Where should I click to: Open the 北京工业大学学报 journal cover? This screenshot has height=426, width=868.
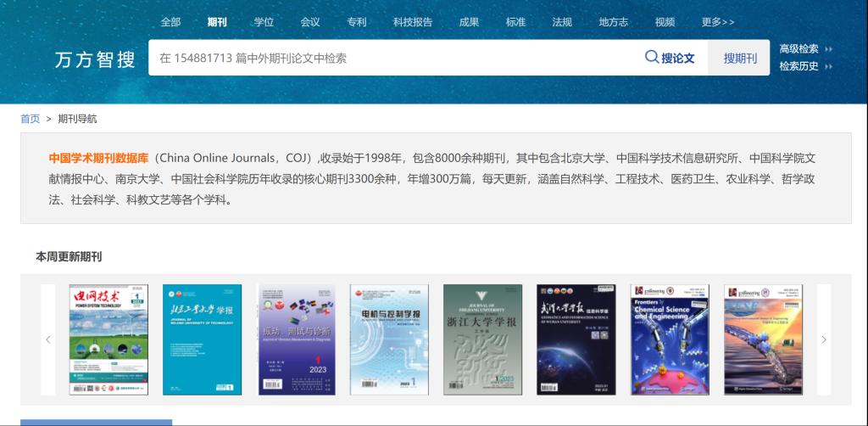coord(202,339)
